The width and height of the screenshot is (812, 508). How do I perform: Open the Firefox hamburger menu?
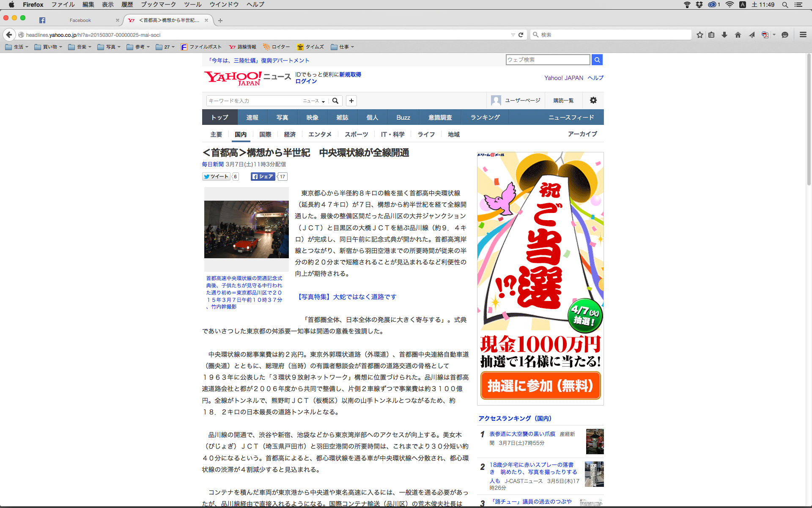pyautogui.click(x=803, y=35)
